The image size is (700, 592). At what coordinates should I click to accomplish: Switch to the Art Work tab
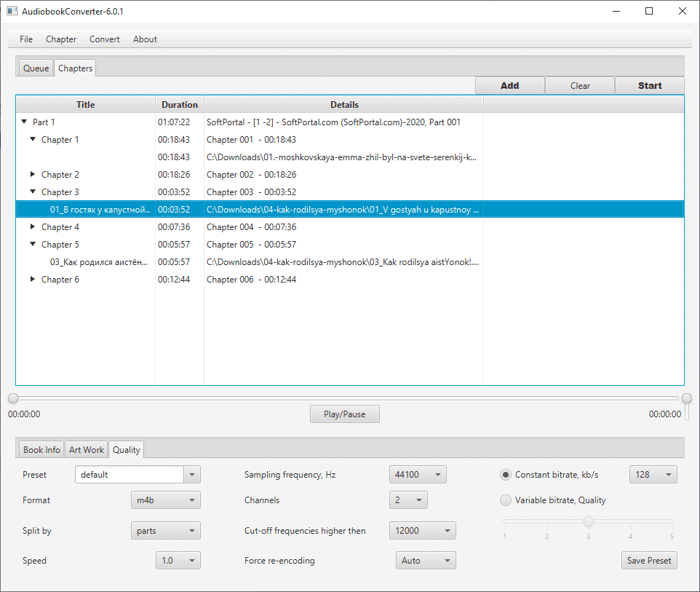[x=86, y=449]
